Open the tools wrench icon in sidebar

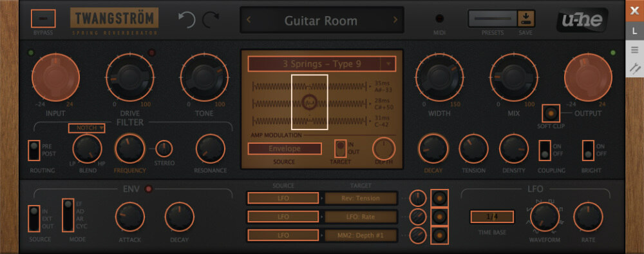click(x=634, y=68)
